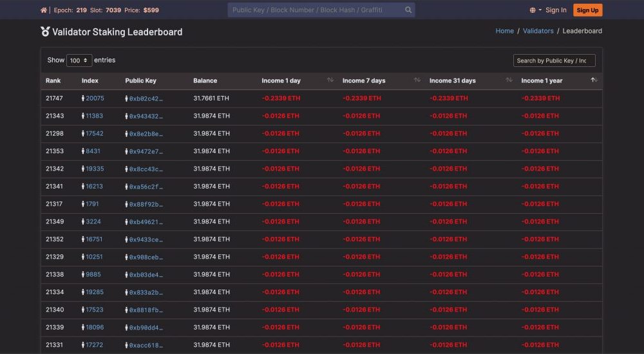The width and height of the screenshot is (644, 354).
Task: Open validator index 18096
Action: coord(95,328)
